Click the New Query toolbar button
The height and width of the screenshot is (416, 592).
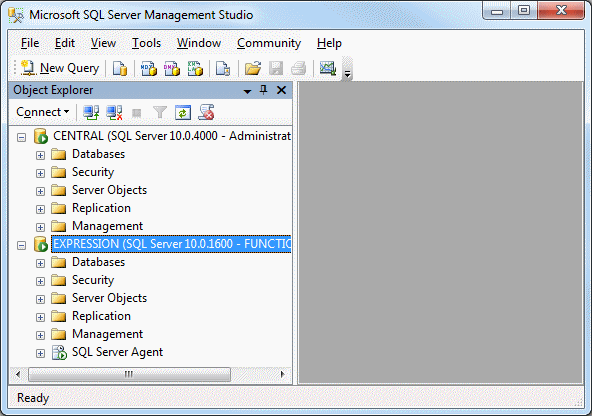coord(60,68)
